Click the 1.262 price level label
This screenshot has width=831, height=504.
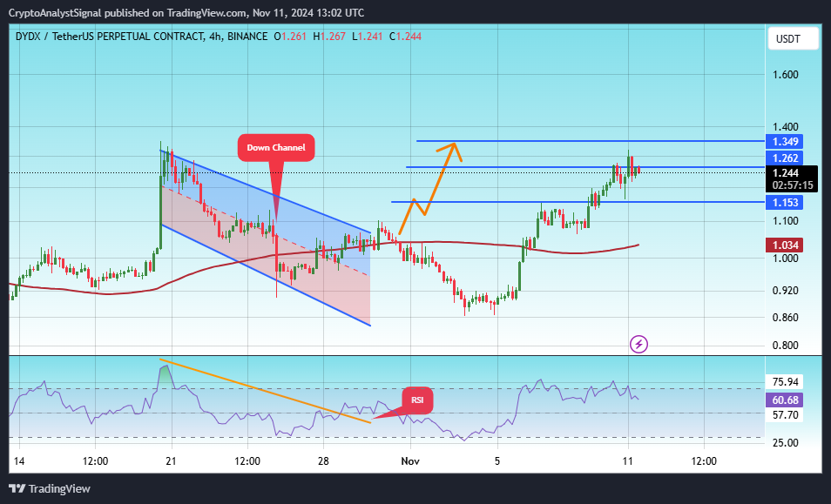point(784,158)
